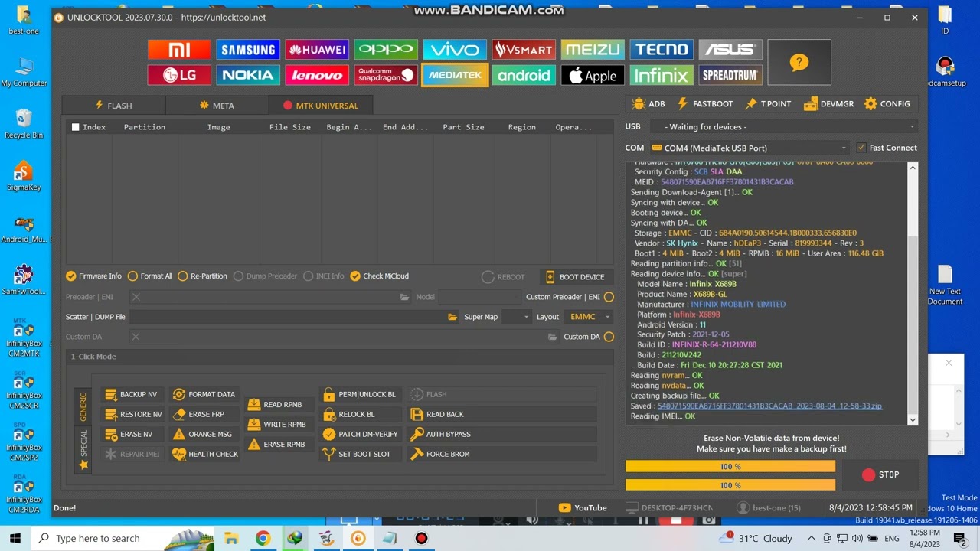Select the GENERIC side tab
Viewport: 980px width, 551px height.
point(83,406)
